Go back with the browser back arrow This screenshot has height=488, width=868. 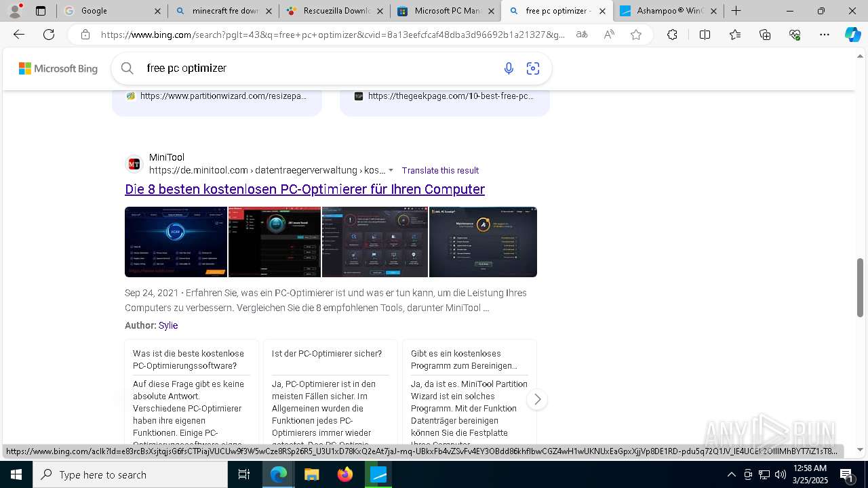pos(19,35)
